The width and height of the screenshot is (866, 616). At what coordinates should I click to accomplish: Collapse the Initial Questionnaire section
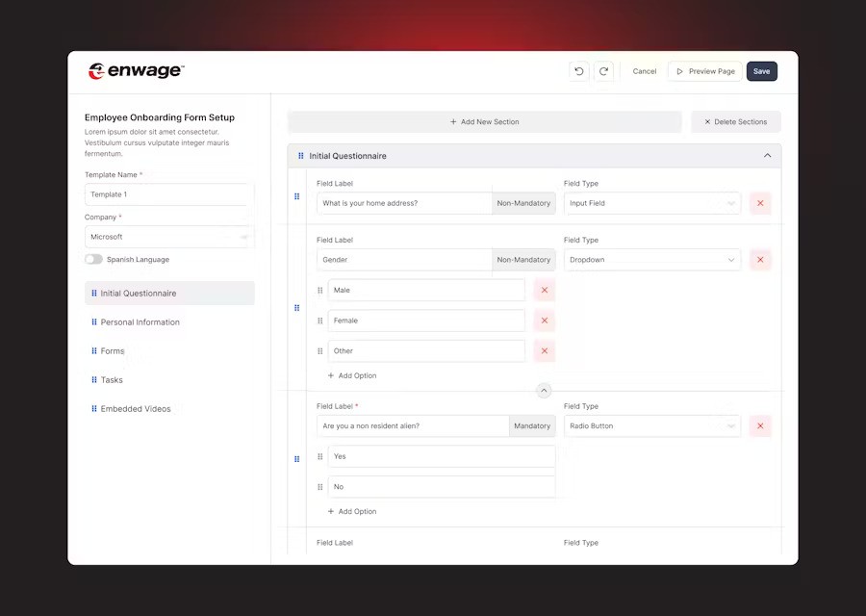[x=767, y=156]
